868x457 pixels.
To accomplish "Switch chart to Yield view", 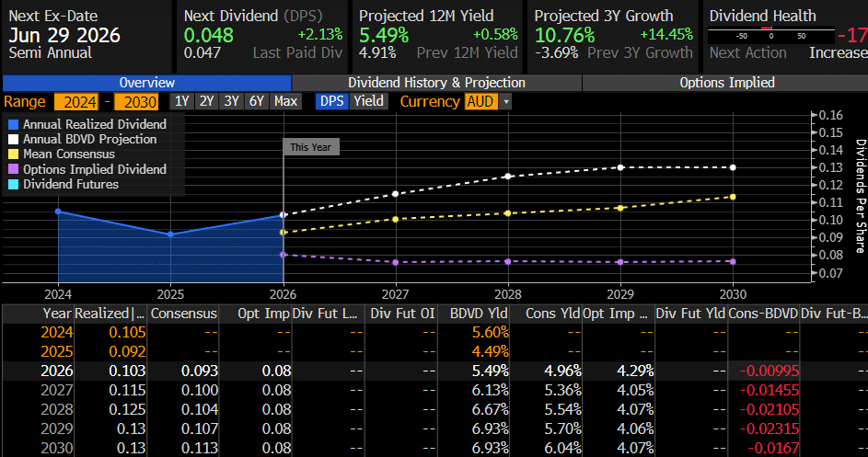I will [x=368, y=101].
